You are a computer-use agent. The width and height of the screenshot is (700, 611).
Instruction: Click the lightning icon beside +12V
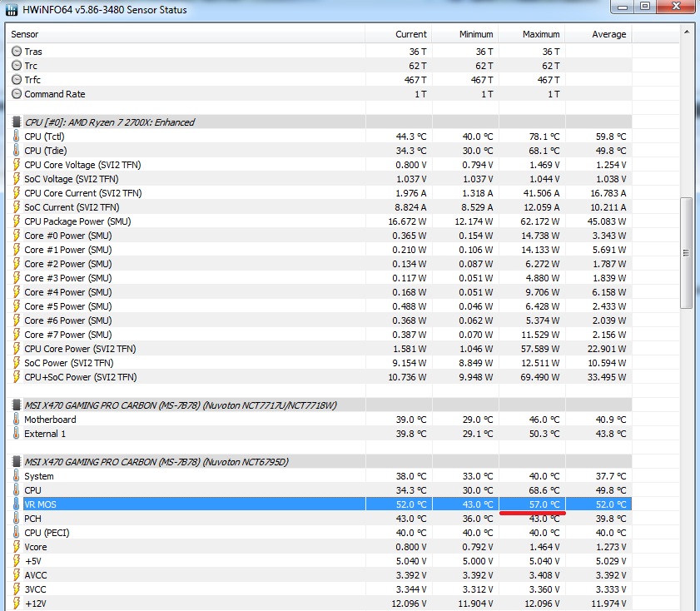[x=17, y=604]
